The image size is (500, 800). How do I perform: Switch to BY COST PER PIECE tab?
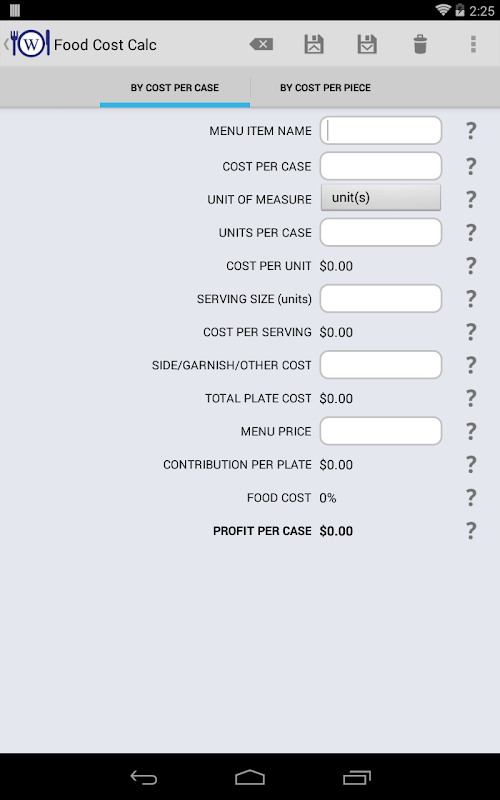325,88
